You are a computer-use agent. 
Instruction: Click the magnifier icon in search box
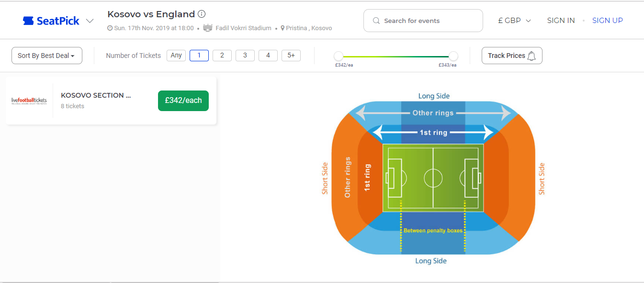[376, 21]
